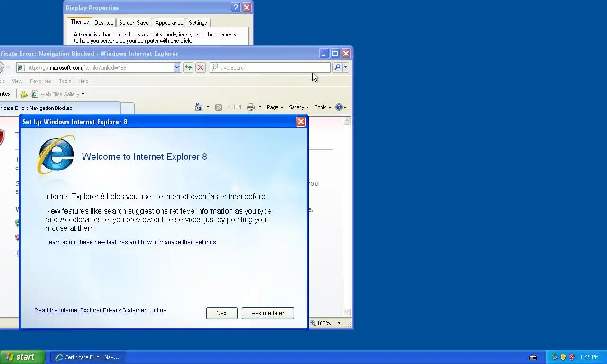607x364 pixels.
Task: Expand the Web Slice Gallery dropdown arrow
Action: point(83,94)
